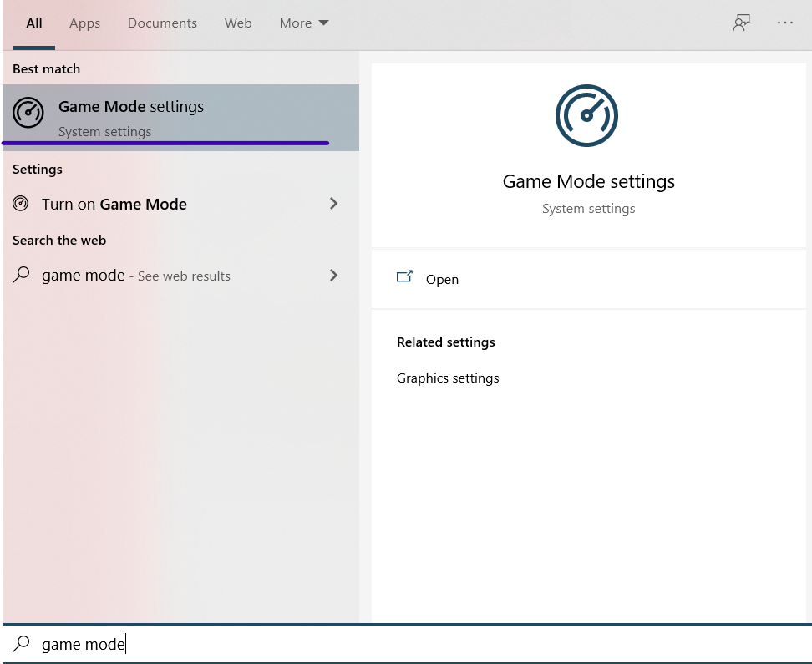Open Graphics settings related link
812x664 pixels.
point(448,378)
